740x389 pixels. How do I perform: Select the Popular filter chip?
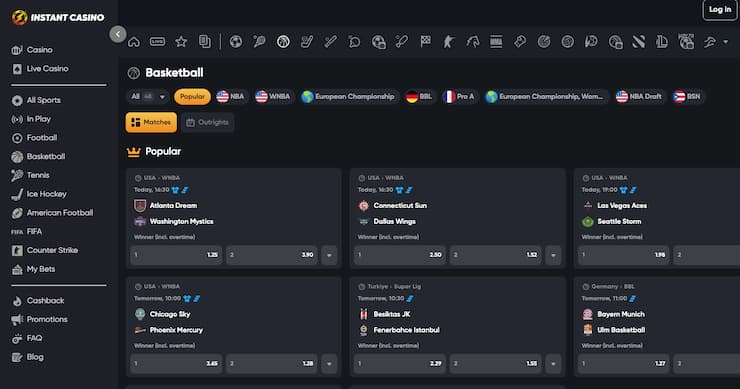point(192,96)
